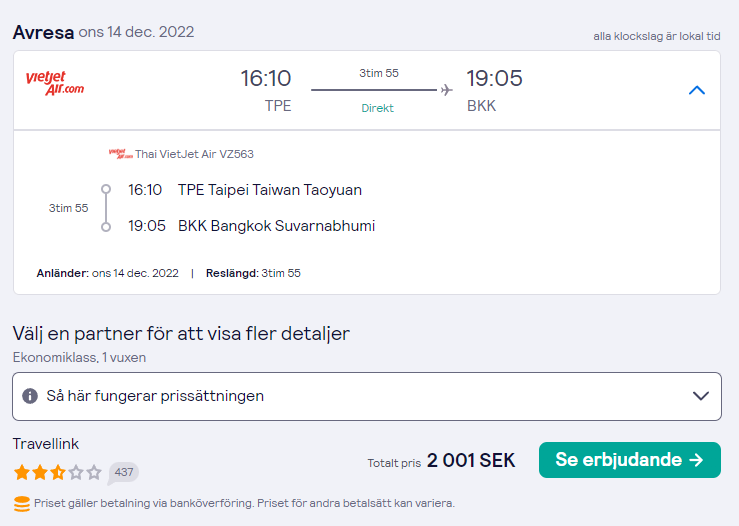Open the pricing explanation down arrow
Viewport: 739px width, 526px height.
tap(701, 396)
